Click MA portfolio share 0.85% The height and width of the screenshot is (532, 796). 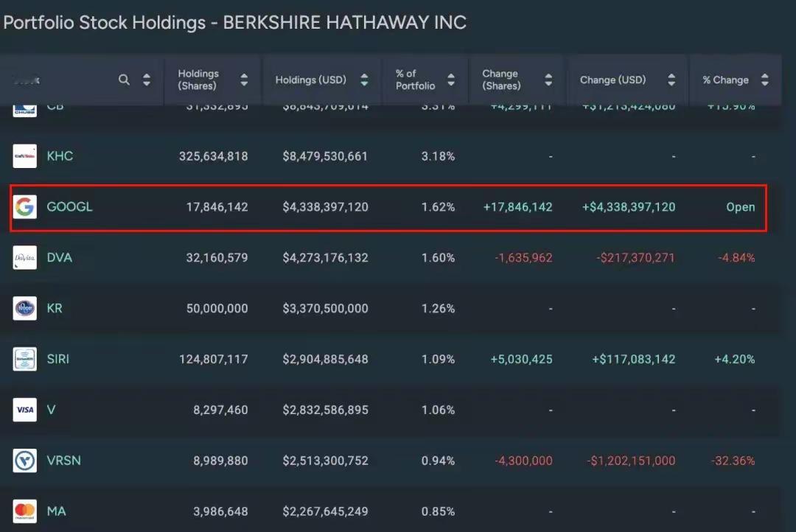438,511
